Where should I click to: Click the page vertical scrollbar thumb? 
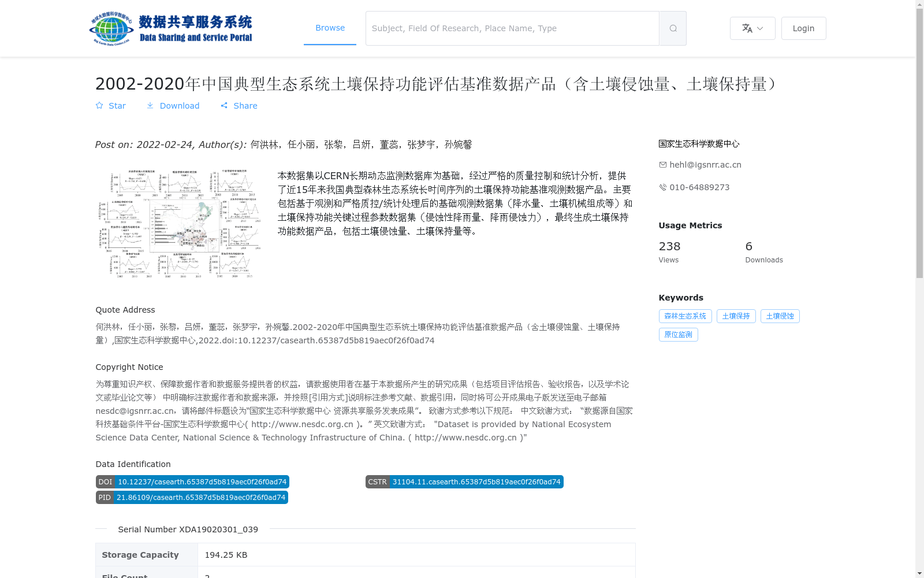pos(919,143)
